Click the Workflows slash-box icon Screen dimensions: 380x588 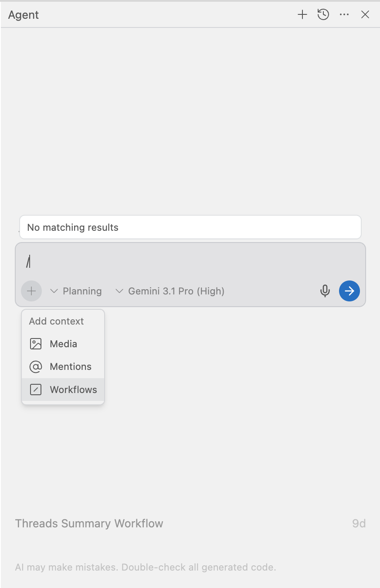[x=36, y=390]
